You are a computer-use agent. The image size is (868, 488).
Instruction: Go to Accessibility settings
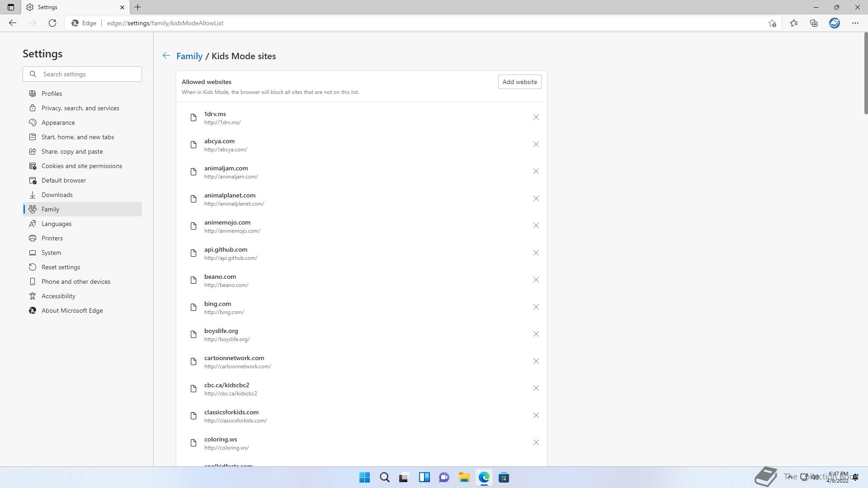(x=82, y=296)
